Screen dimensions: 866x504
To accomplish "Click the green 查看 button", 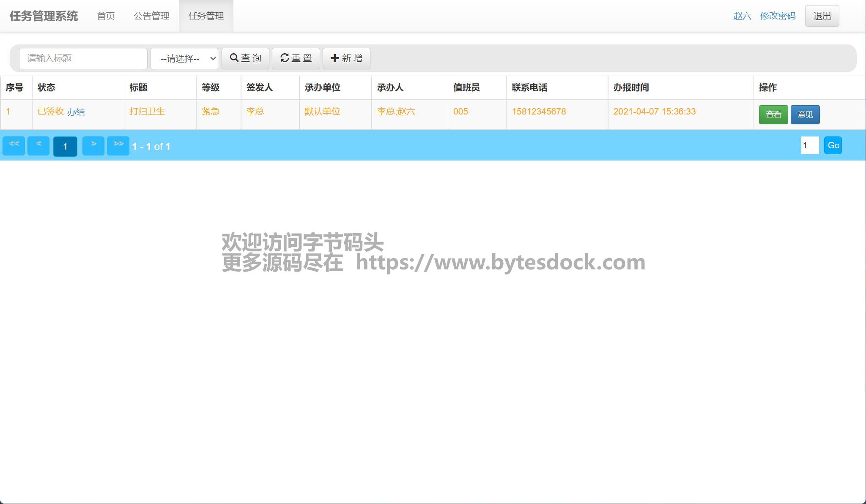I will (773, 114).
